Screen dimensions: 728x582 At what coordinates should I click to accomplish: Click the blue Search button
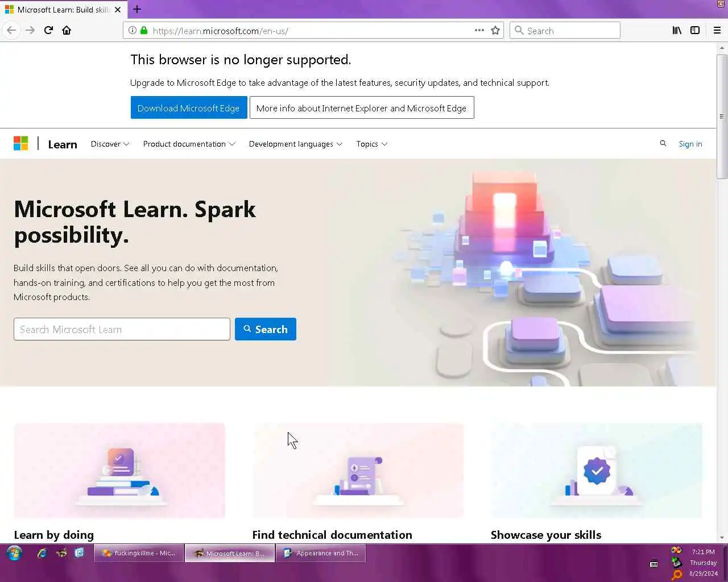click(266, 329)
